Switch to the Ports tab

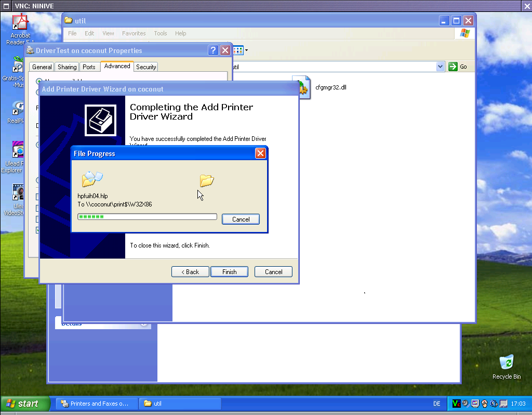coord(89,67)
